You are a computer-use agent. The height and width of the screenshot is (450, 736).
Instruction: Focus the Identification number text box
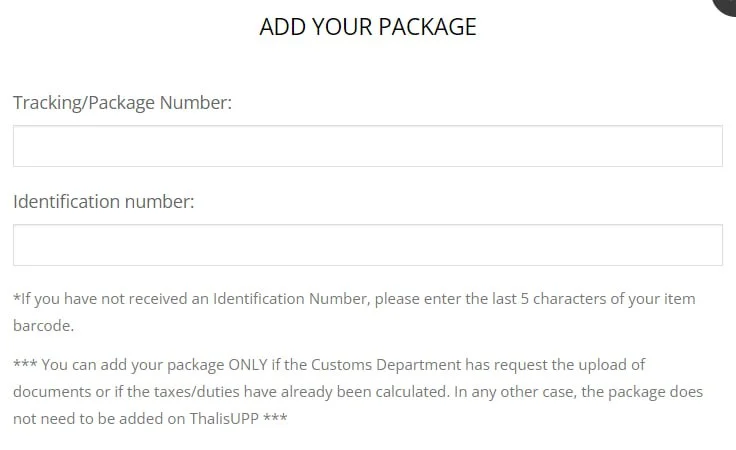[367, 245]
